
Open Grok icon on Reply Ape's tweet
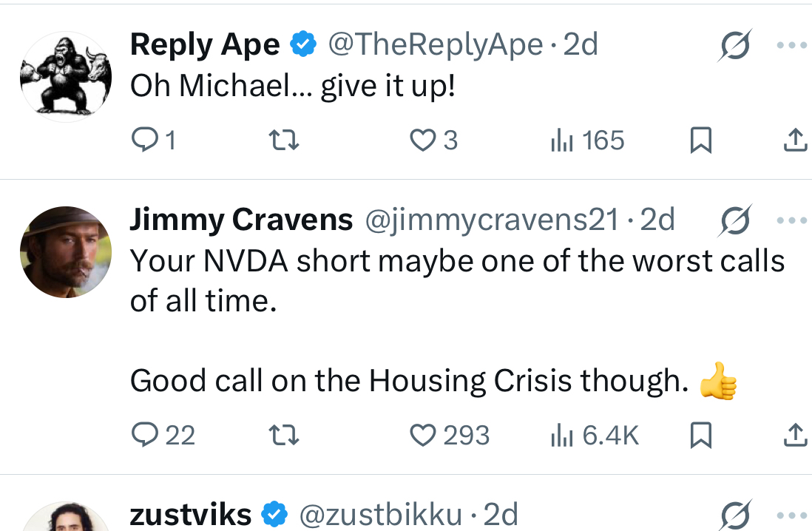click(x=735, y=46)
